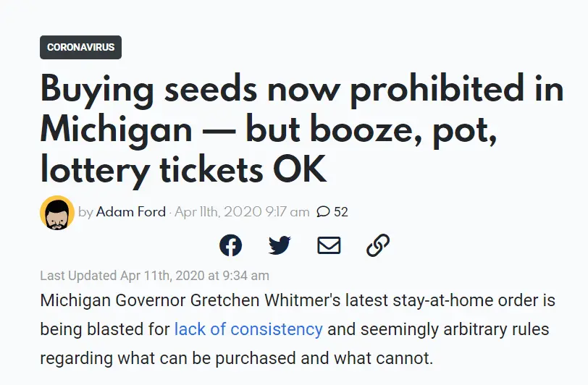Click the comments speech bubble icon
Viewport: 588px width, 385px height.
click(x=324, y=212)
